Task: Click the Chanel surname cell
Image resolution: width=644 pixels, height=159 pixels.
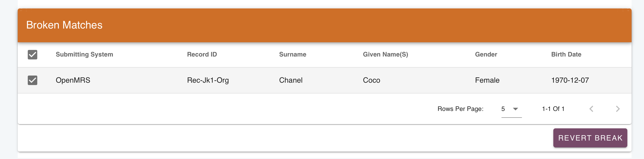Action: (291, 80)
